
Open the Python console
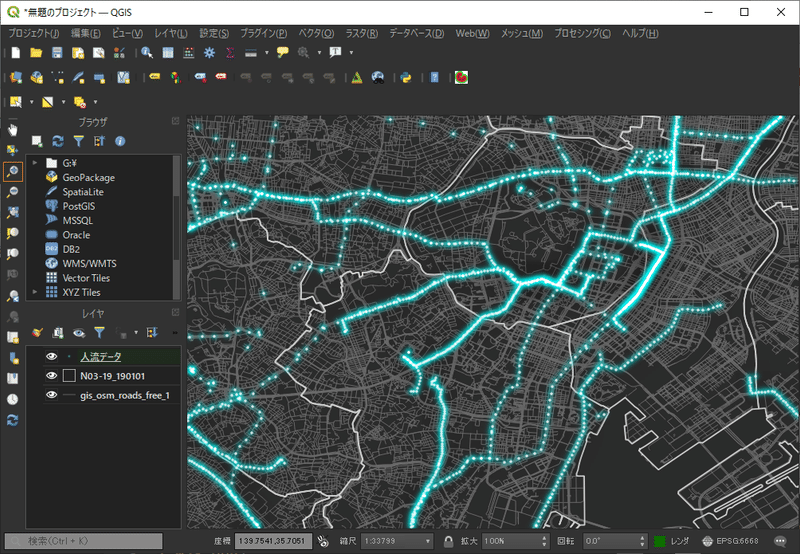407,77
